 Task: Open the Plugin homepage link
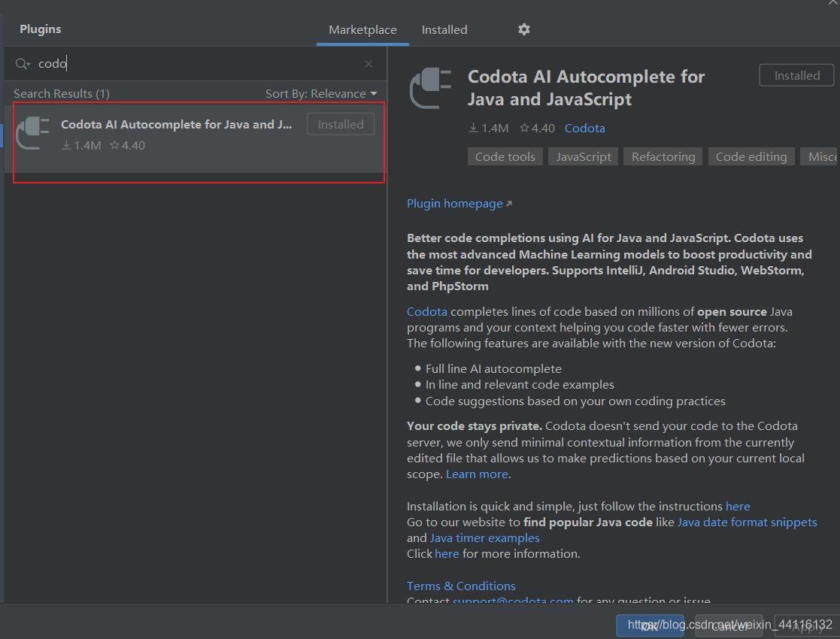coord(459,204)
